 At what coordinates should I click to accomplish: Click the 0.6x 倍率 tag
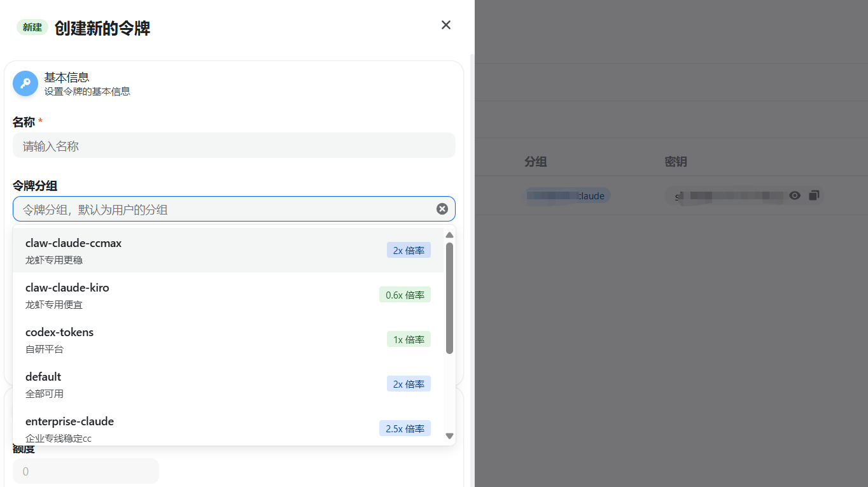point(405,295)
